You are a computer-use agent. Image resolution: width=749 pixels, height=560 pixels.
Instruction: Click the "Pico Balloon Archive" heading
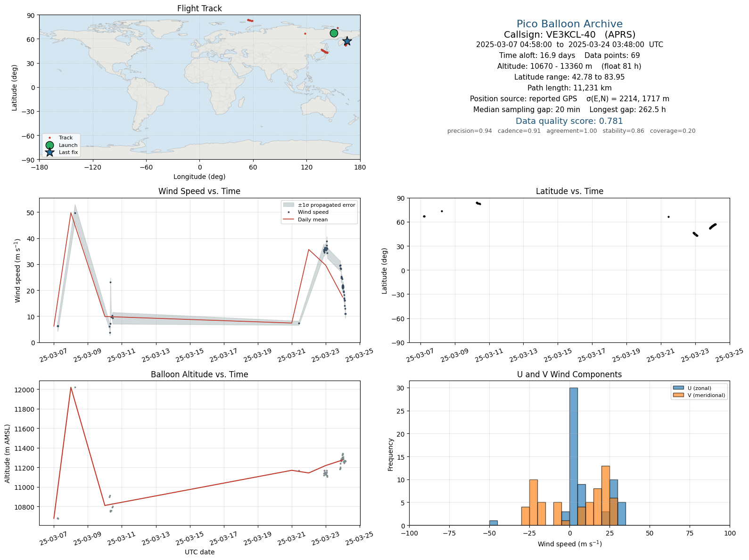(x=569, y=24)
